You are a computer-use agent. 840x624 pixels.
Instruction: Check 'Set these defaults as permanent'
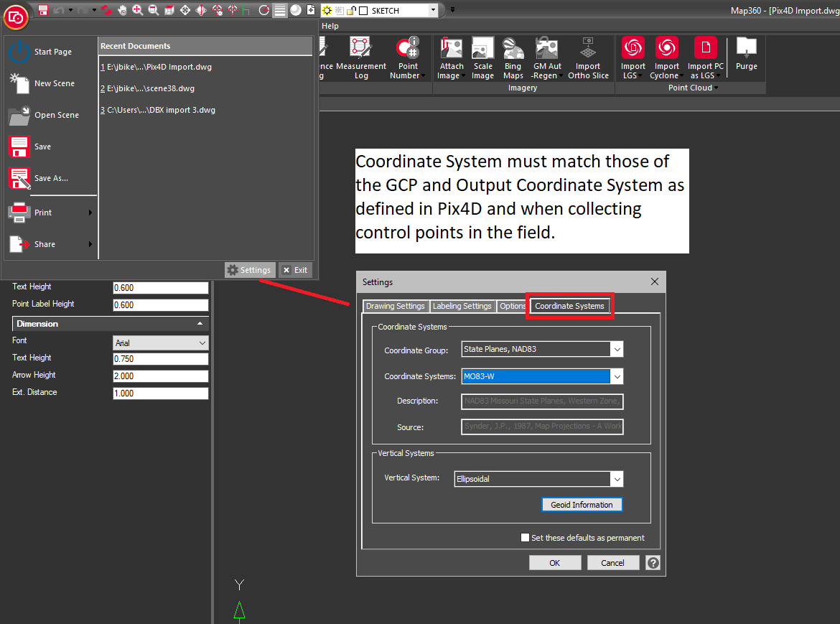coord(526,538)
